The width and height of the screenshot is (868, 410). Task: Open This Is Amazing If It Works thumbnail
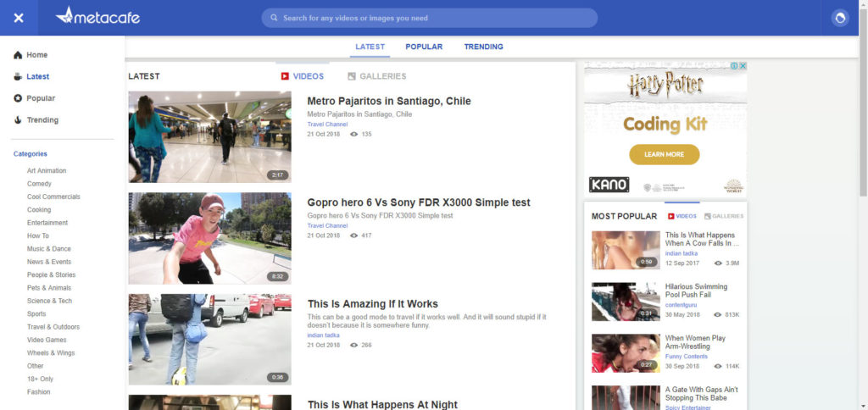[210, 339]
